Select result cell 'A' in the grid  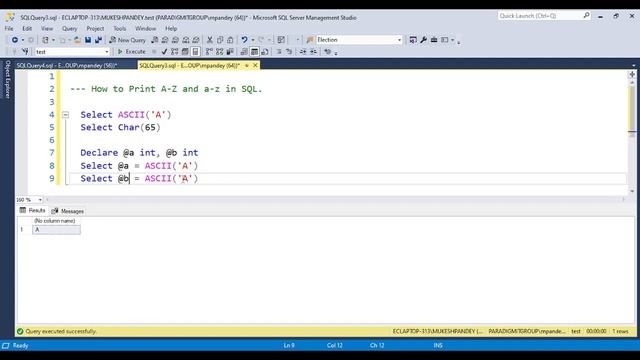[56, 230]
